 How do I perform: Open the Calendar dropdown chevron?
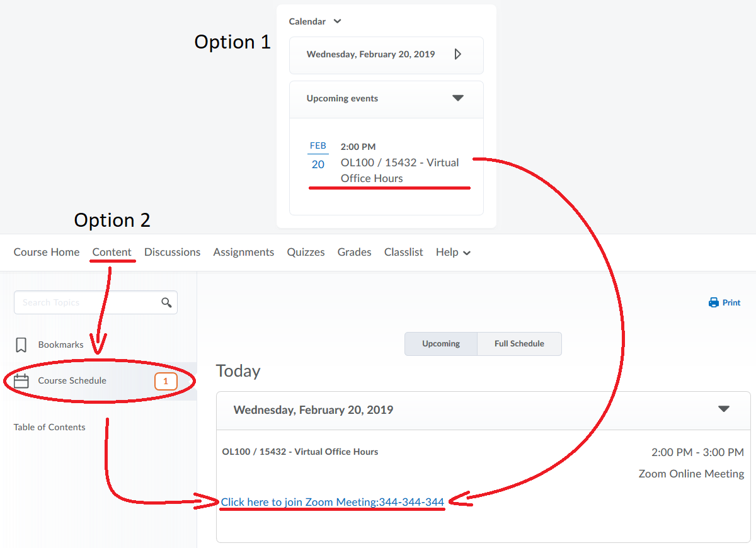click(337, 21)
